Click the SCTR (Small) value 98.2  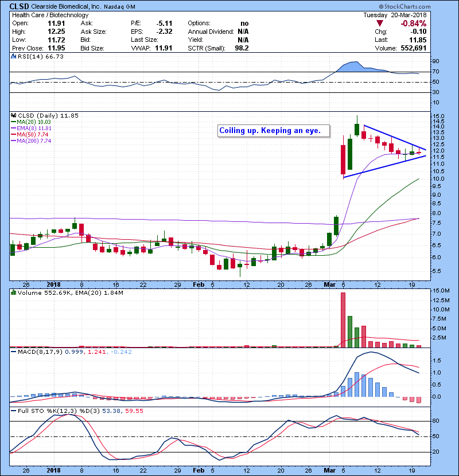pyautogui.click(x=242, y=48)
